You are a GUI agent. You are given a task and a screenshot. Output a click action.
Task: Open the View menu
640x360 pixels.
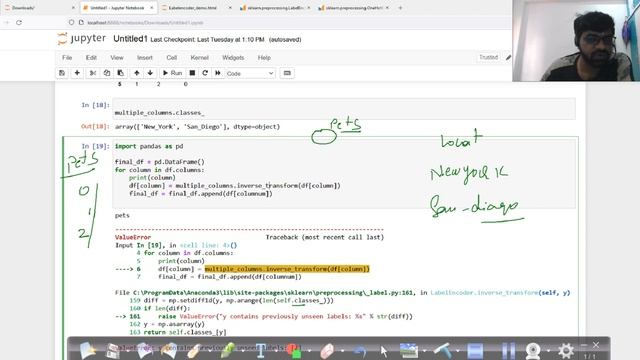pos(117,58)
